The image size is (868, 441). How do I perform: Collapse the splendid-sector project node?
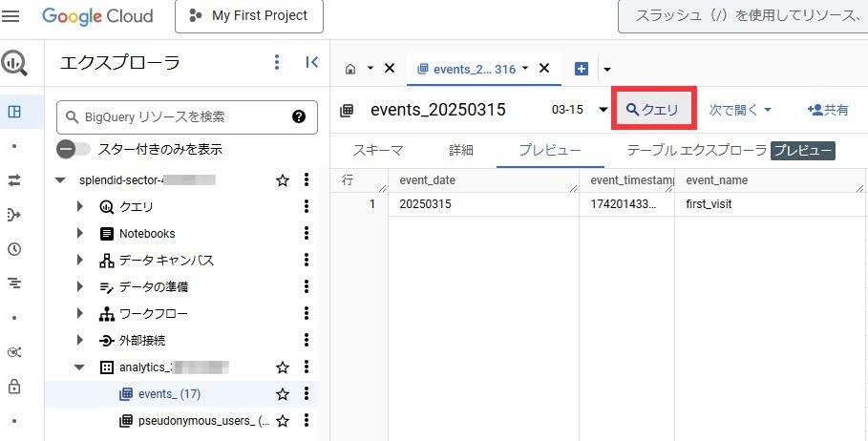click(61, 179)
